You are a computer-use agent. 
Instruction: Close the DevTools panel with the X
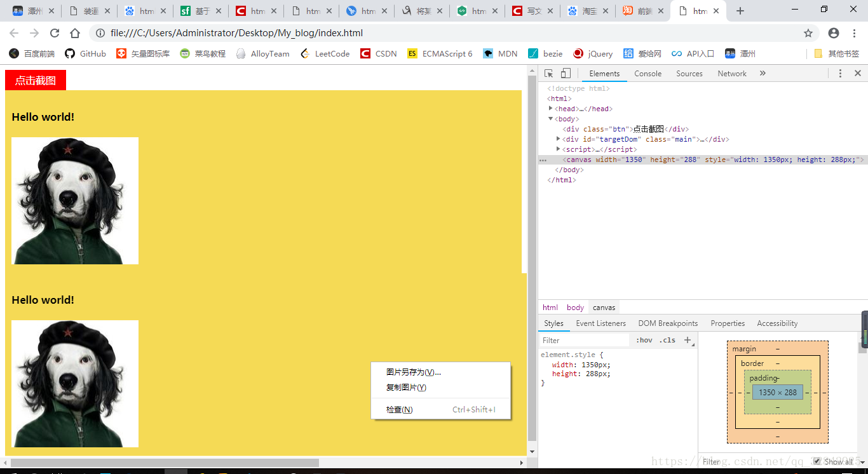tap(857, 74)
